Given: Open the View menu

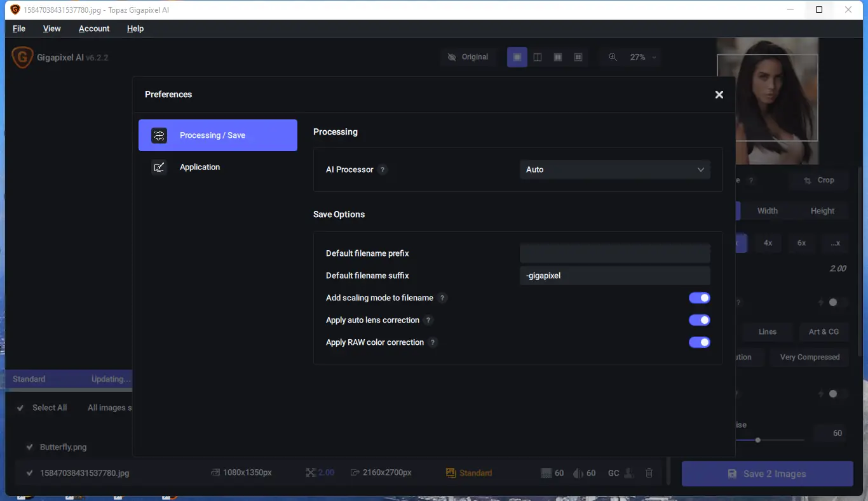Looking at the screenshot, I should (x=52, y=29).
